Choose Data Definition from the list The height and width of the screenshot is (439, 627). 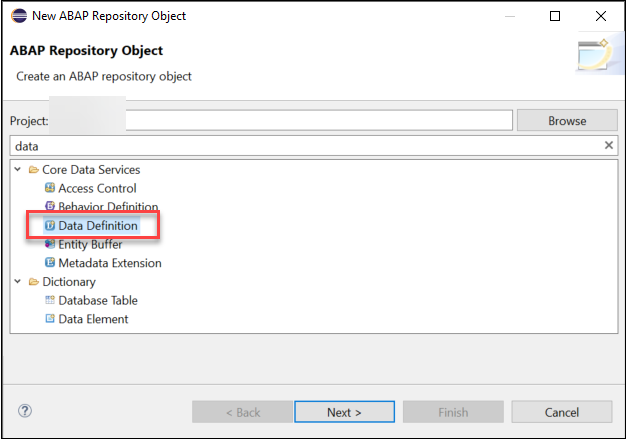click(x=98, y=225)
